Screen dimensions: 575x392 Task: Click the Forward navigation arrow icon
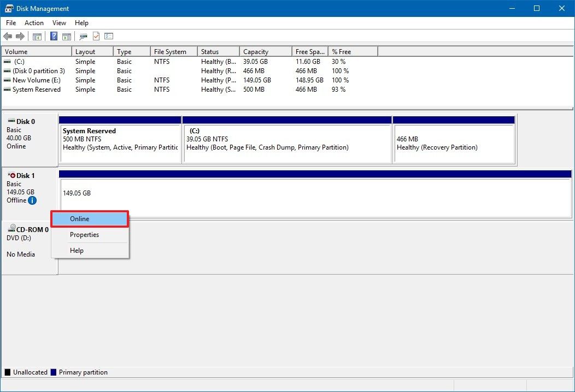click(x=20, y=36)
